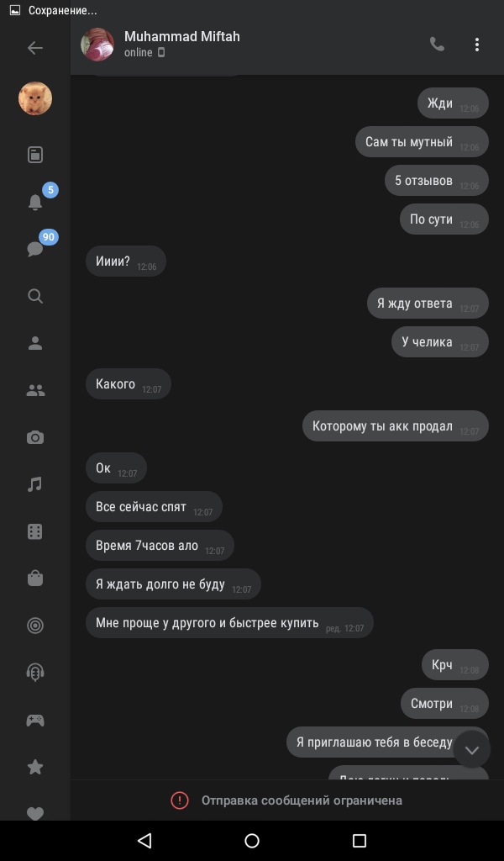
Task: Tap Muhammad Miftah's avatar picture
Action: coord(97,45)
